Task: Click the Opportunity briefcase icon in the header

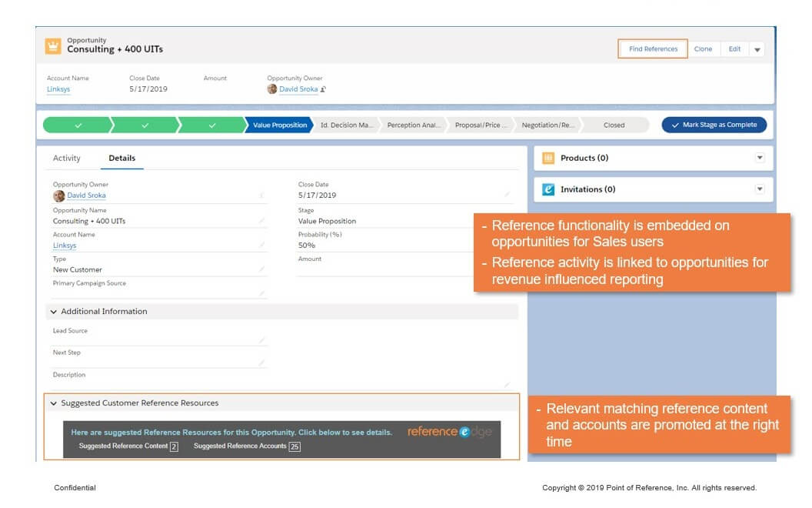Action: [52, 46]
